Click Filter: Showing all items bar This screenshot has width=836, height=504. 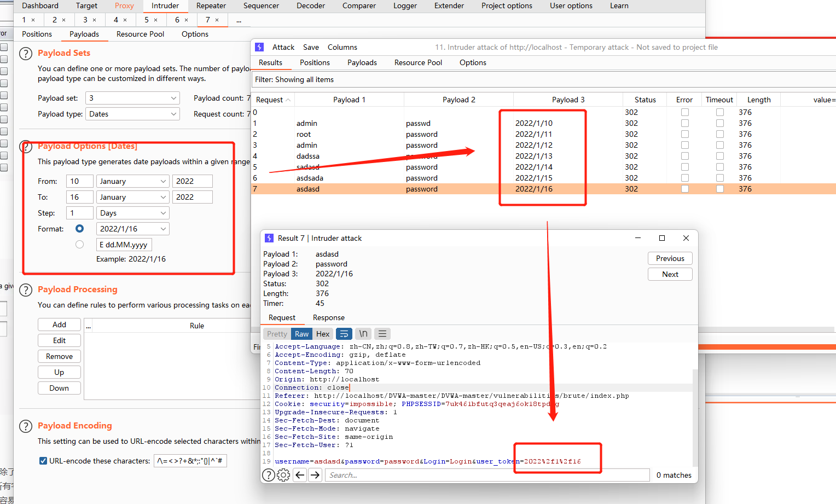[x=543, y=79]
